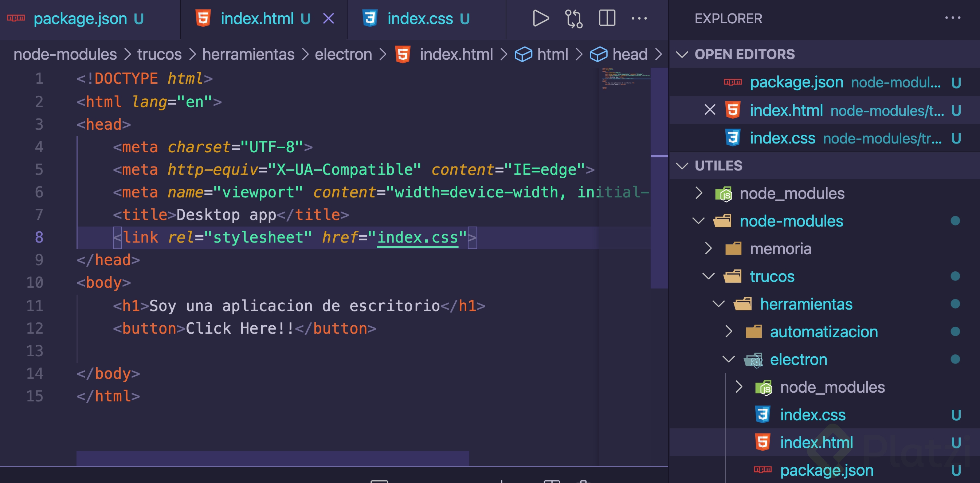
Task: Click the horizontal scrollbar under the code
Action: point(273,458)
